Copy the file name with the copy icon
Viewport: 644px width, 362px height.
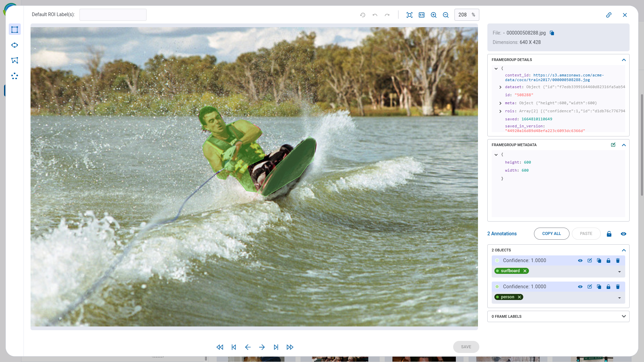[x=552, y=33]
